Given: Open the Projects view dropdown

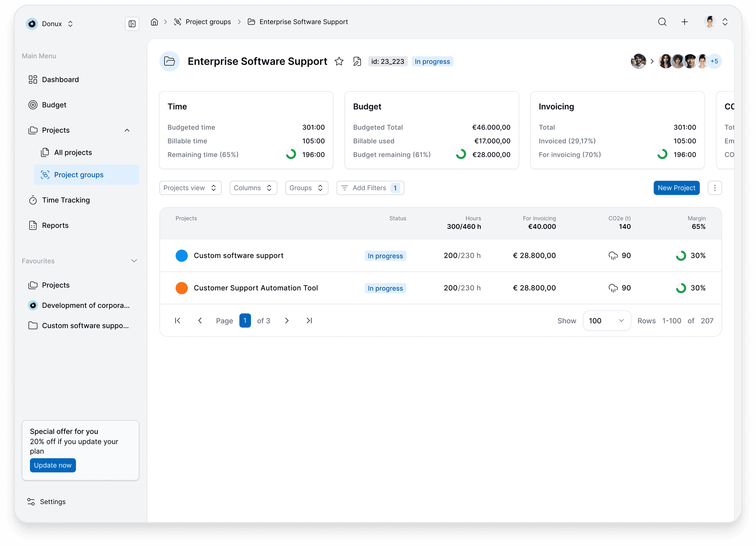Looking at the screenshot, I should (190, 188).
